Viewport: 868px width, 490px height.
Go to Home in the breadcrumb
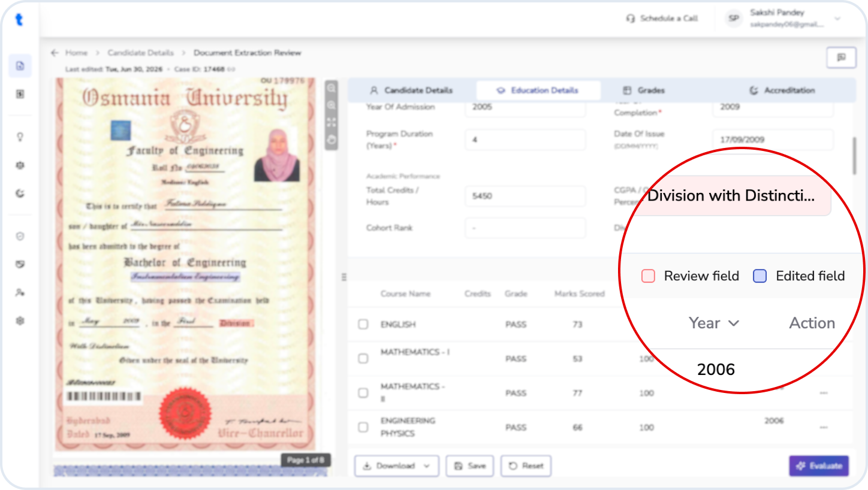click(x=76, y=53)
